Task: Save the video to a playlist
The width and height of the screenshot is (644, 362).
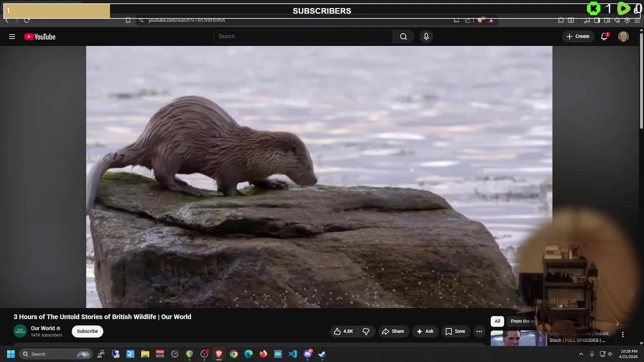Action: coord(455,331)
